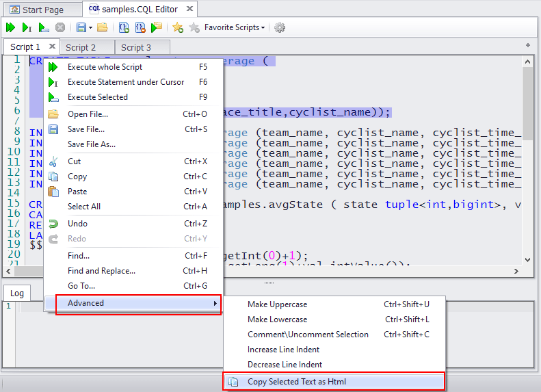Click the Save file toolbar icon
The image size is (541, 392).
(81, 27)
